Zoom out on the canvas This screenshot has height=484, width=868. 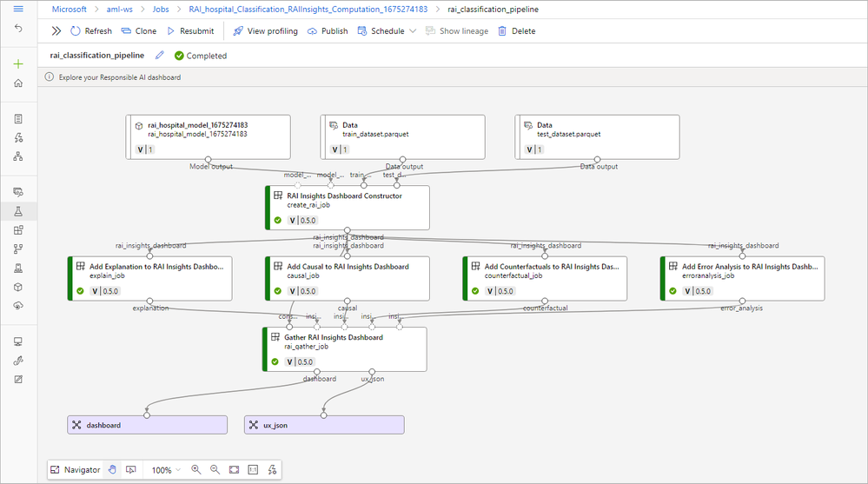[215, 469]
